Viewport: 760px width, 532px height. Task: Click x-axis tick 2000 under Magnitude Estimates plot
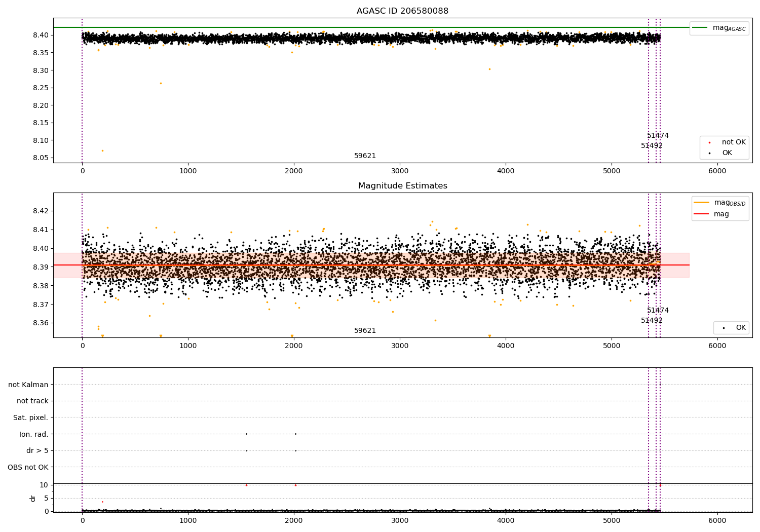[x=294, y=346]
